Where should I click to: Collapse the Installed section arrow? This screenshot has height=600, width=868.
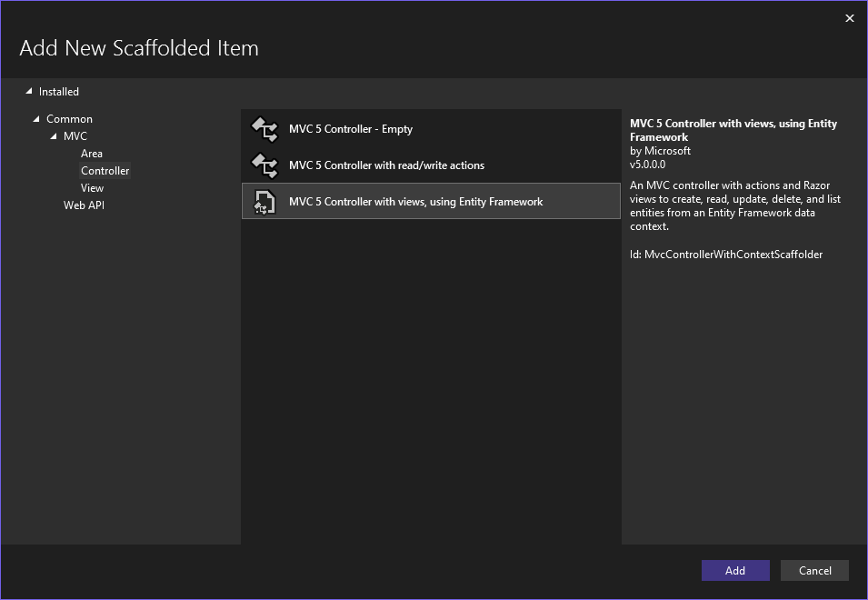(x=28, y=91)
